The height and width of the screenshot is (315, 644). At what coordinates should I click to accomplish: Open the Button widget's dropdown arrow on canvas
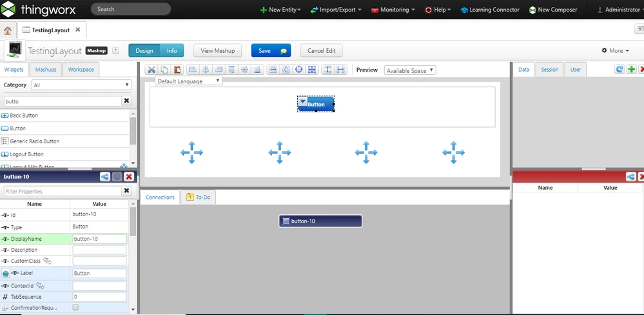coord(303,101)
